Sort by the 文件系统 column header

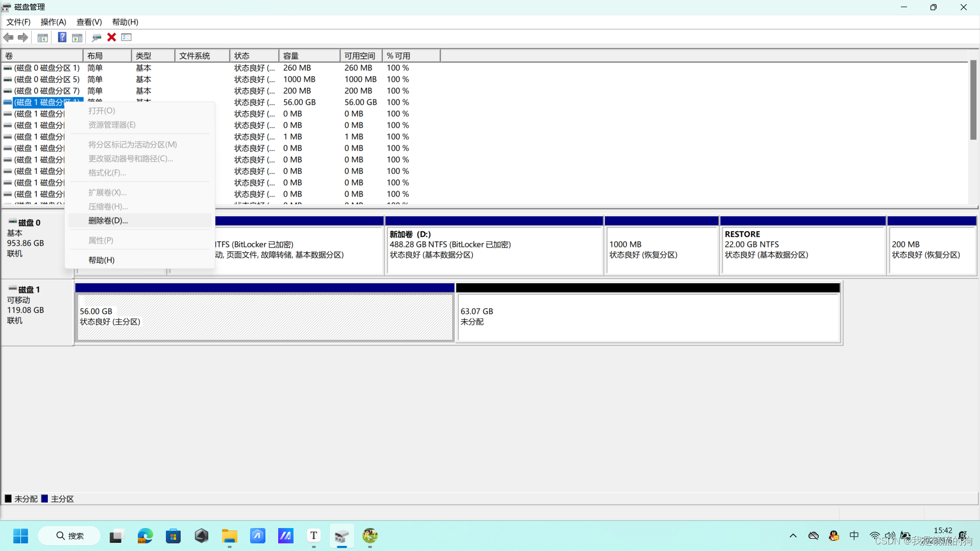coord(202,56)
